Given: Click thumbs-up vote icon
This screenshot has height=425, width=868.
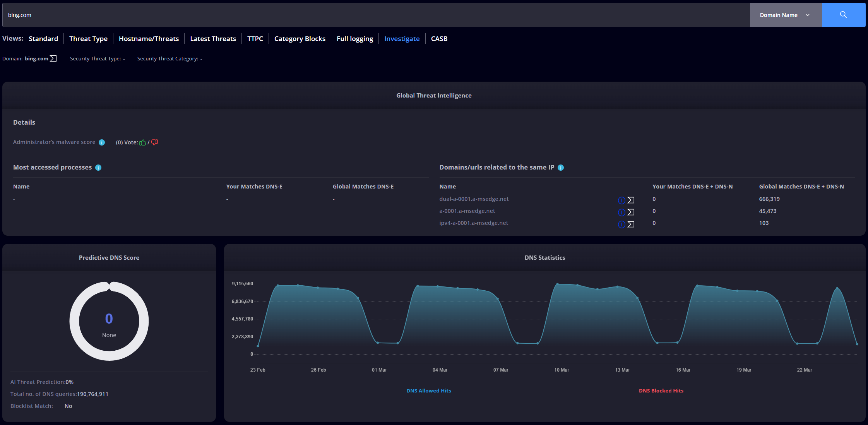Looking at the screenshot, I should 143,142.
